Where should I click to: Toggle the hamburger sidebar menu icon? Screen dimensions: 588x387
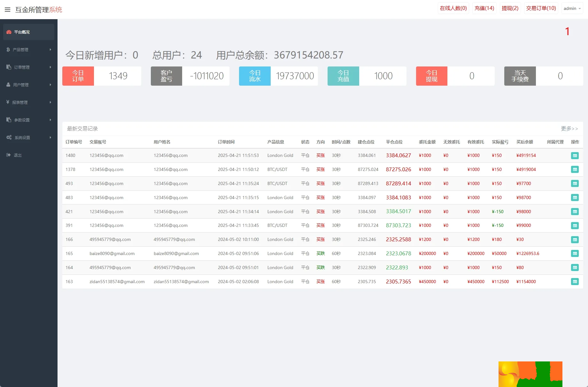(8, 10)
